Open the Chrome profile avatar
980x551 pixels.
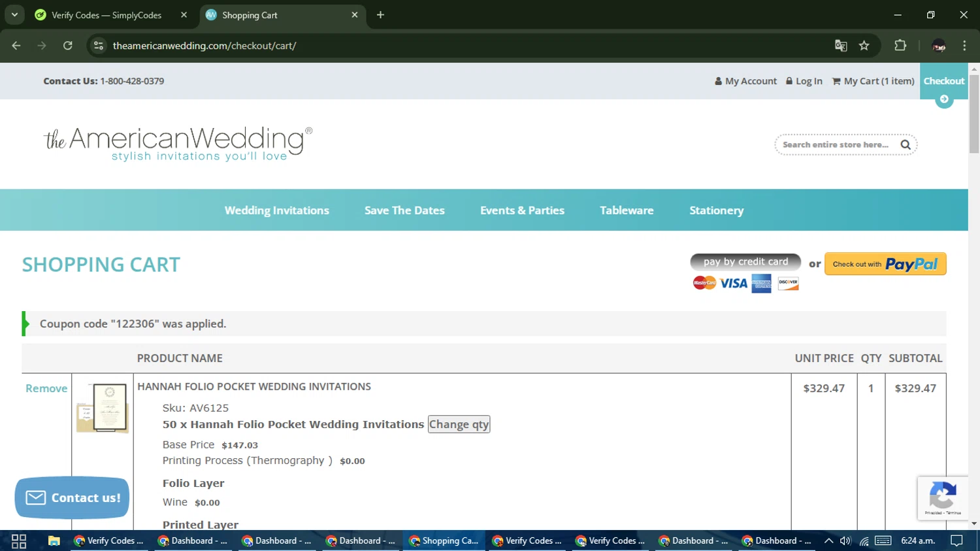[x=939, y=46]
